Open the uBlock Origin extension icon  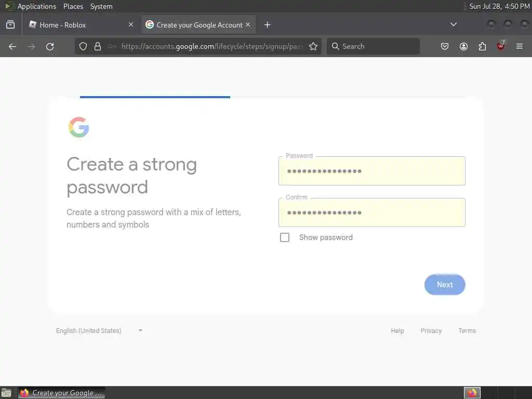click(501, 46)
